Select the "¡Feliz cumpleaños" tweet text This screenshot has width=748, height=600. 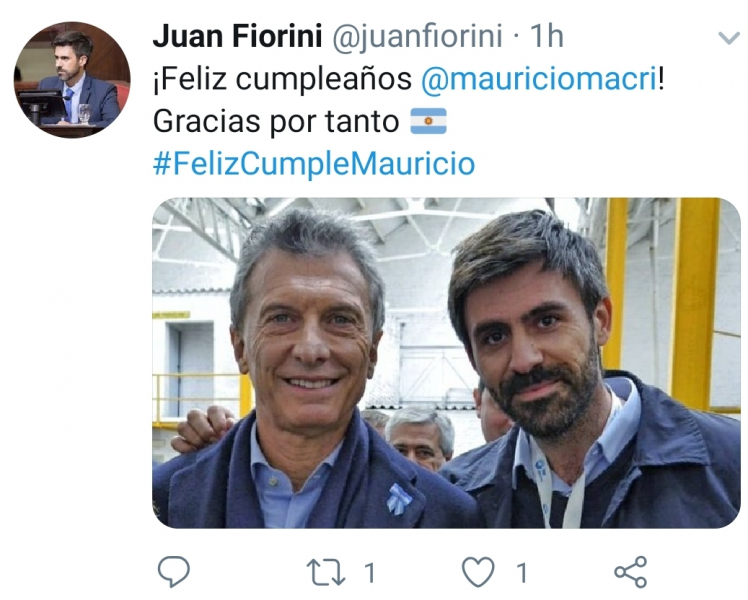pyautogui.click(x=282, y=79)
